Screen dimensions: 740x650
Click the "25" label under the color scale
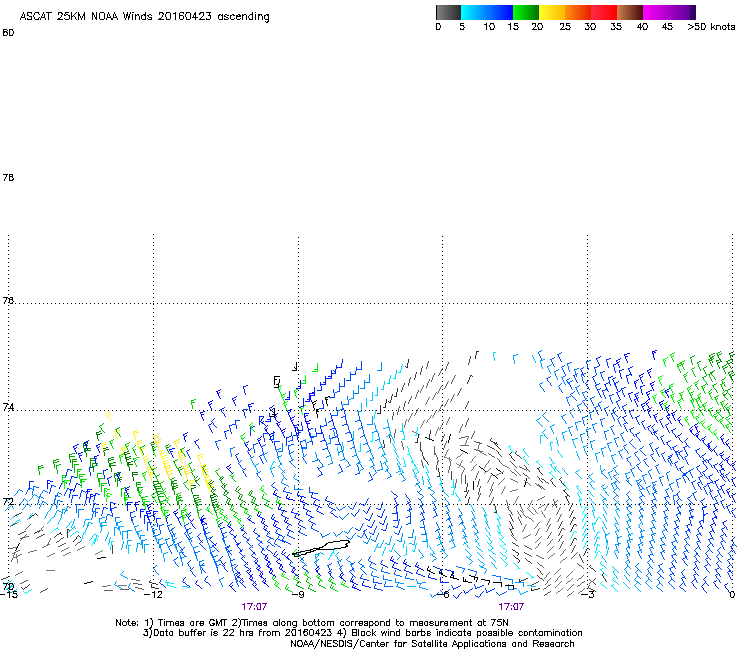pos(565,27)
